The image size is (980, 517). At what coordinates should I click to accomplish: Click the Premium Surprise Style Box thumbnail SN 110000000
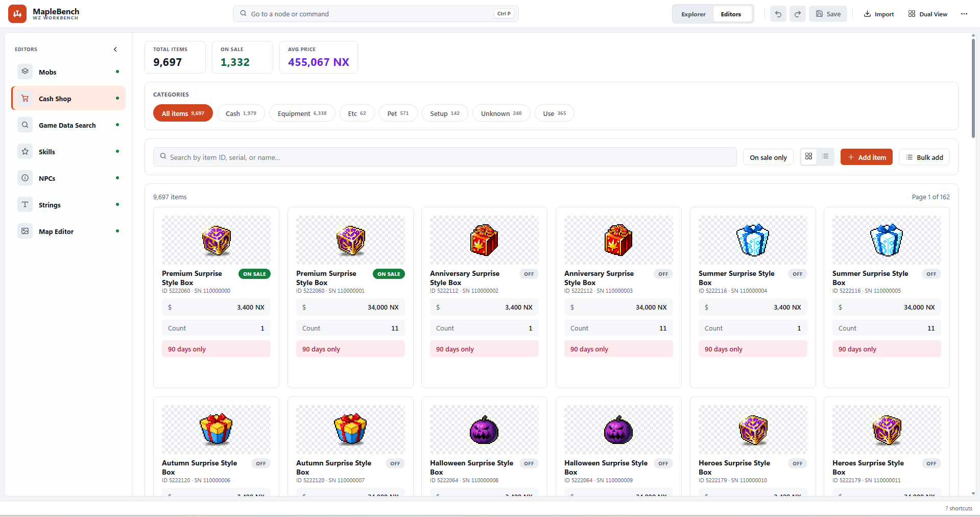click(216, 240)
